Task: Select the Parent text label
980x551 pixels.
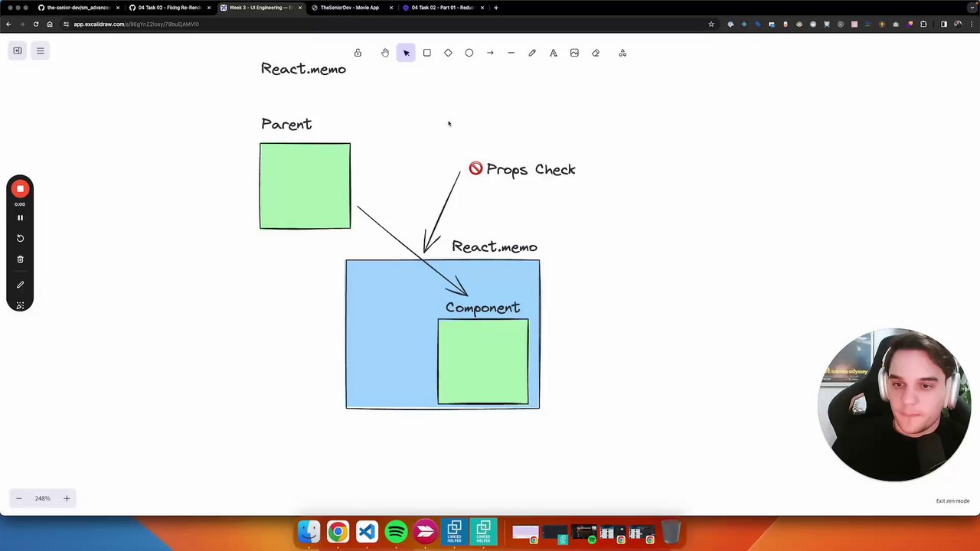Action: tap(286, 124)
